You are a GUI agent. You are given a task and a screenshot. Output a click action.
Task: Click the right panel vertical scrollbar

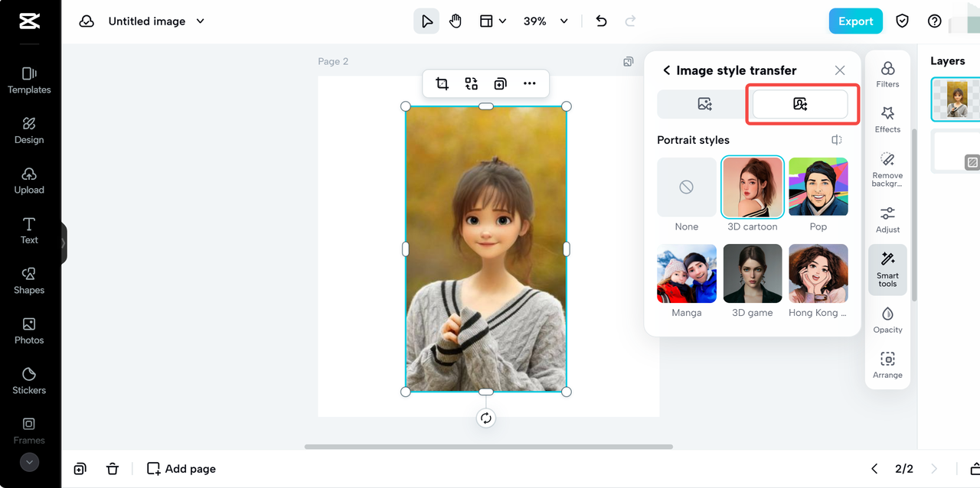(913, 214)
